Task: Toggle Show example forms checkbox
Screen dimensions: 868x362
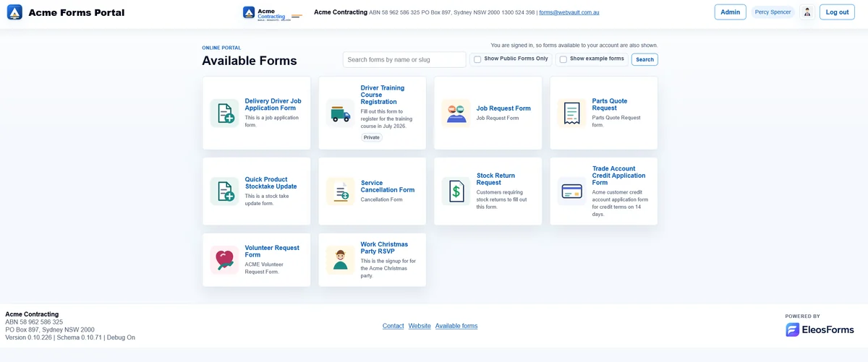Action: click(x=563, y=59)
